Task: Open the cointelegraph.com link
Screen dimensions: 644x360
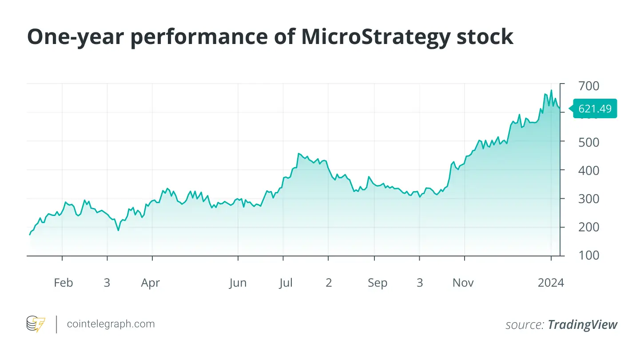Action: [111, 324]
